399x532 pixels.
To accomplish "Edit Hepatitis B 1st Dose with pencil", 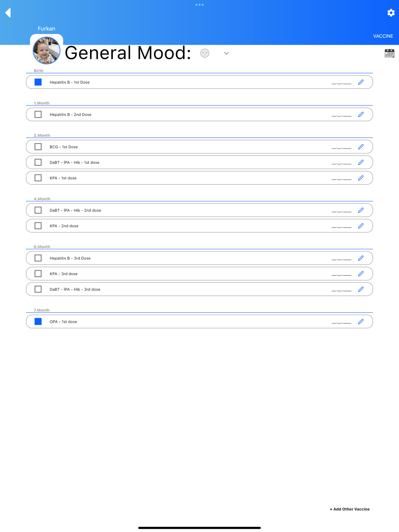I will 361,82.
